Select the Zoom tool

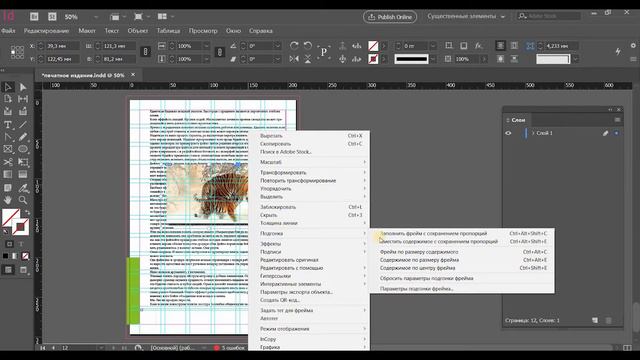point(23,200)
